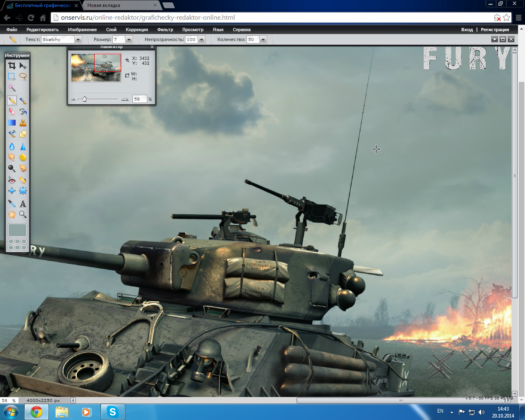Open the Слой menu
Screen dimensions: 525x420
(x=111, y=30)
